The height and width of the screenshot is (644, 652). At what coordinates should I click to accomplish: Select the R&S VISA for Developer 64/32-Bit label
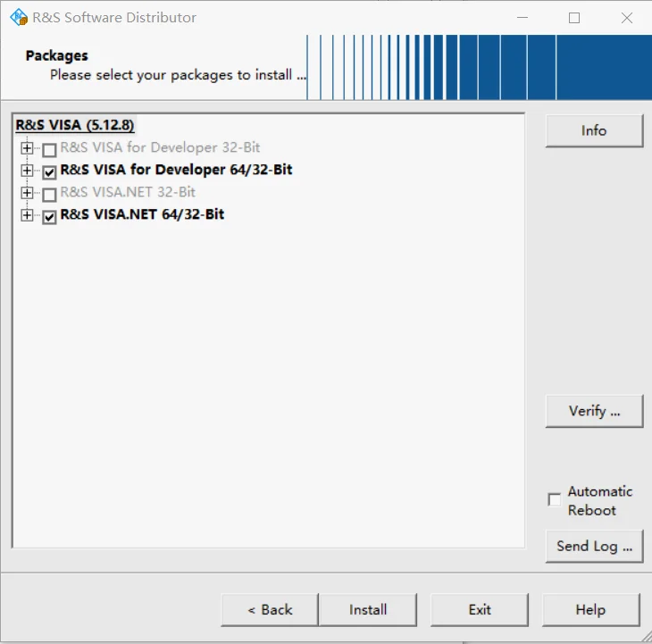pyautogui.click(x=176, y=170)
